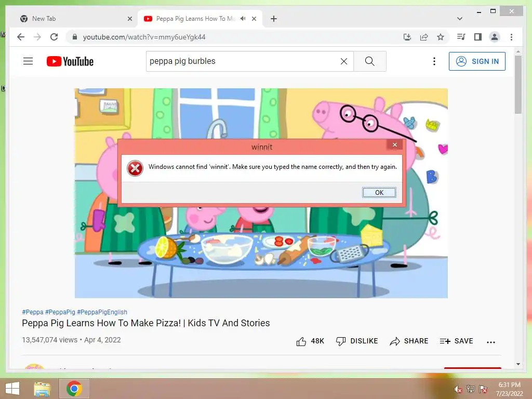Image resolution: width=532 pixels, height=399 pixels.
Task: Toggle Chrome side panel
Action: click(x=478, y=37)
